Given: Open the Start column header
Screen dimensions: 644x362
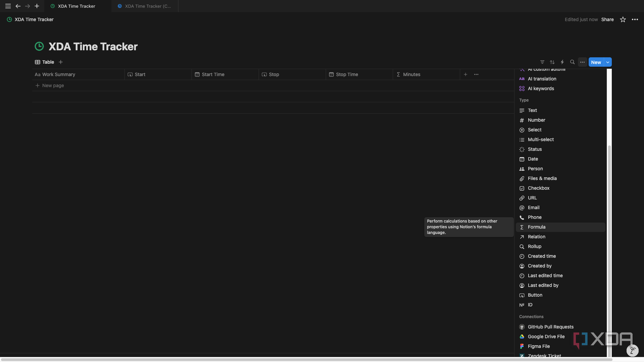Looking at the screenshot, I should click(158, 74).
